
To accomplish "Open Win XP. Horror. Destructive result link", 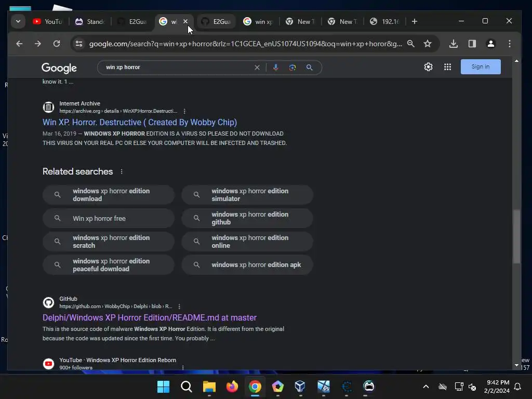I will click(140, 122).
